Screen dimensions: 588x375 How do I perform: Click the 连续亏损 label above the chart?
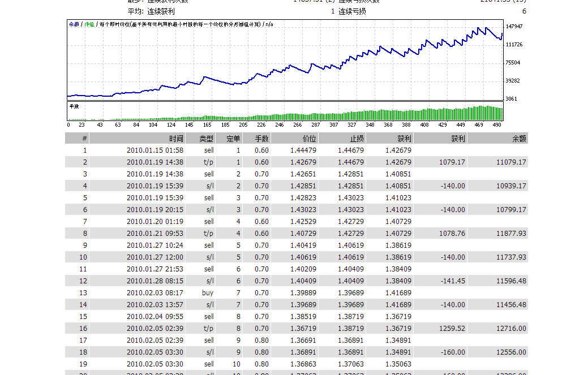(x=352, y=11)
